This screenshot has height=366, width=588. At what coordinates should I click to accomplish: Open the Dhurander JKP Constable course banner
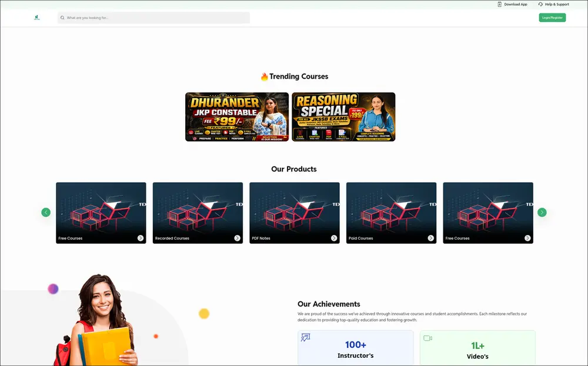[237, 117]
